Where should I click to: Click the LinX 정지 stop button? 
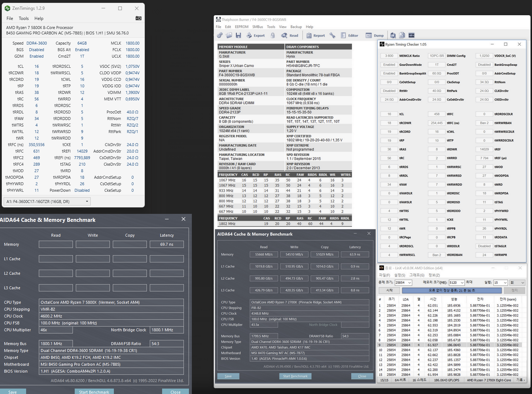[x=515, y=290]
